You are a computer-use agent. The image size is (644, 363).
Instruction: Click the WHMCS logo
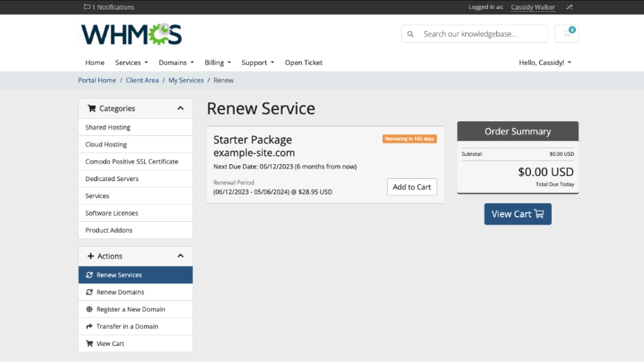pos(131,34)
